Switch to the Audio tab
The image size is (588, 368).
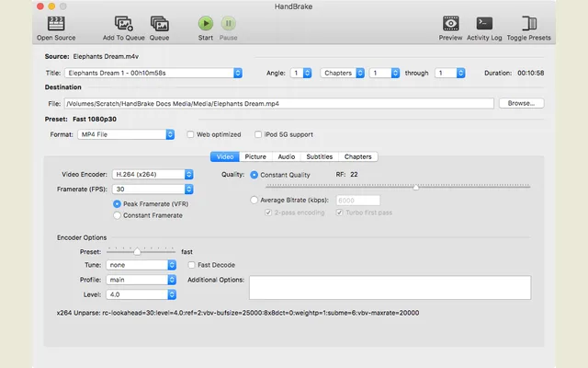tap(287, 156)
